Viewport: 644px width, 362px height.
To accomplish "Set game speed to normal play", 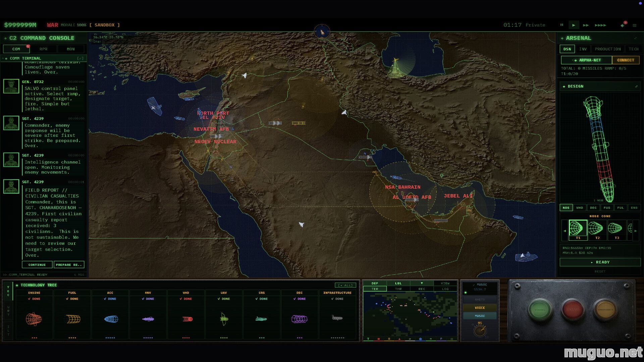I will (x=574, y=25).
